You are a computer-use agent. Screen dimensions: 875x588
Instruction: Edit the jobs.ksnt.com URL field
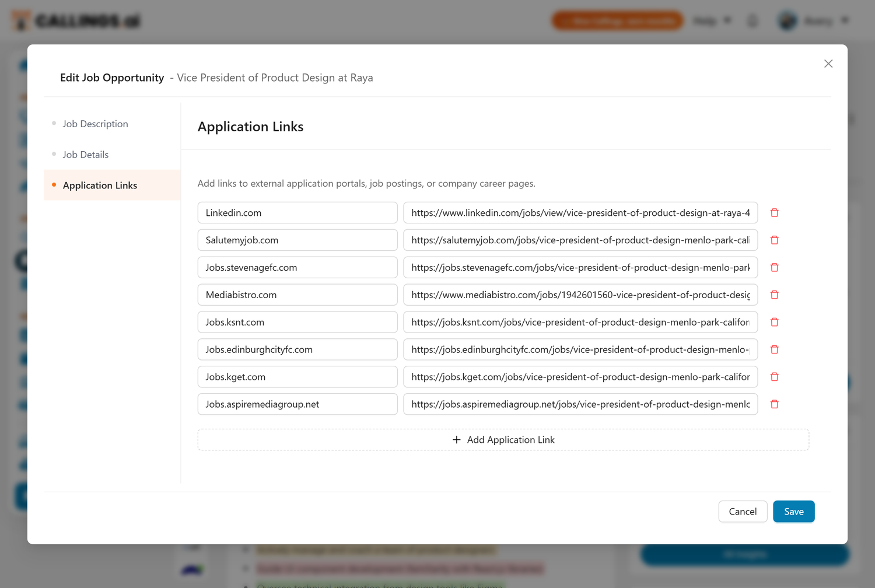[x=580, y=322]
